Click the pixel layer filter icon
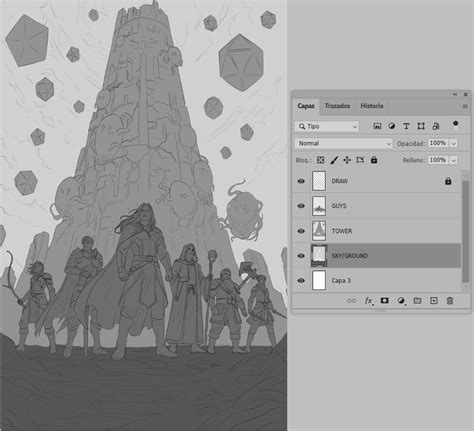 (377, 126)
